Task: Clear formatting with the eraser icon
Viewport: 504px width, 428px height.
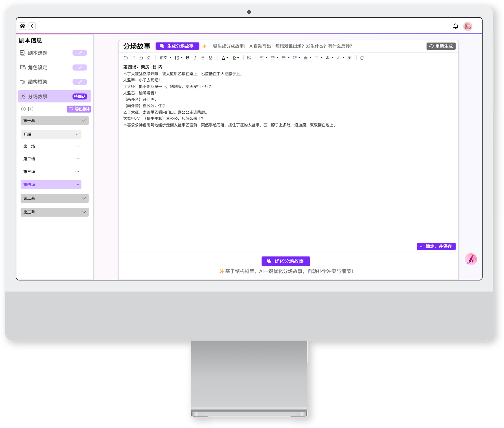Action: click(x=149, y=58)
